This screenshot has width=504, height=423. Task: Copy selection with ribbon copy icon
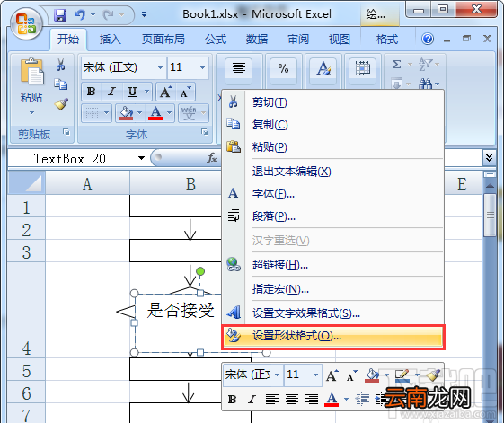(x=61, y=84)
